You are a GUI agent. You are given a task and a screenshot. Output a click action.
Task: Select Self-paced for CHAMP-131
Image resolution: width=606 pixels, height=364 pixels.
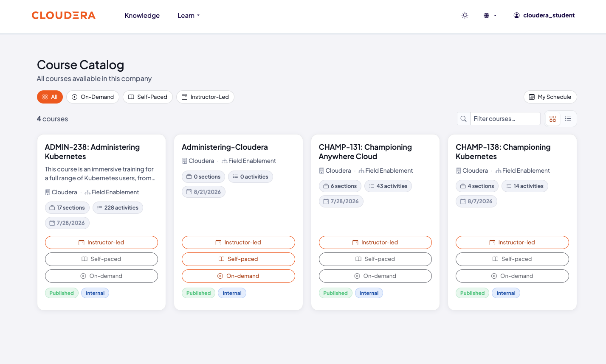coord(375,259)
